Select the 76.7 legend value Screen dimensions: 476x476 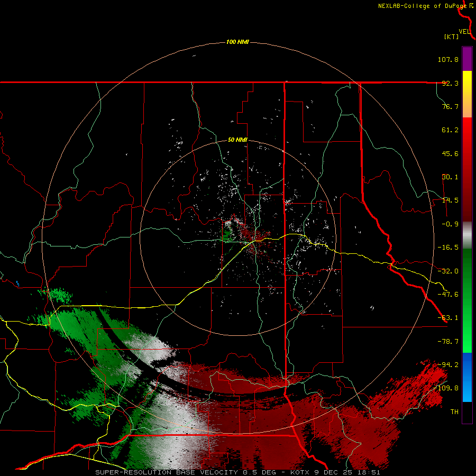pyautogui.click(x=450, y=106)
